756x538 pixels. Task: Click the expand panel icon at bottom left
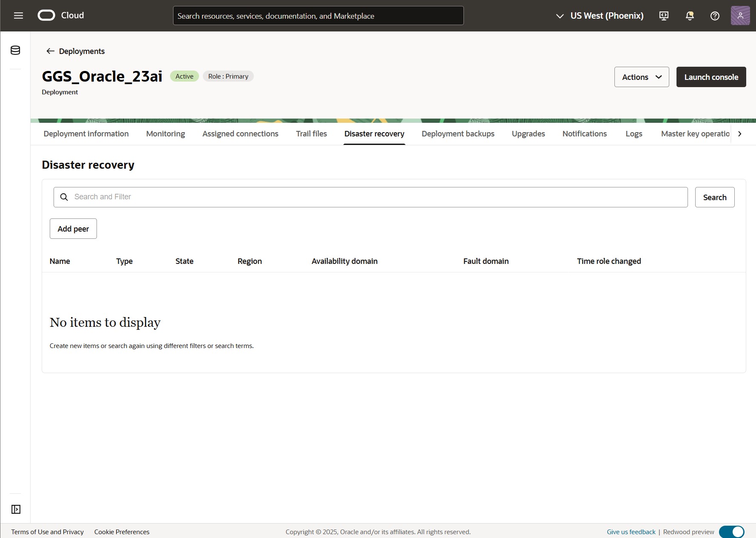tap(16, 509)
